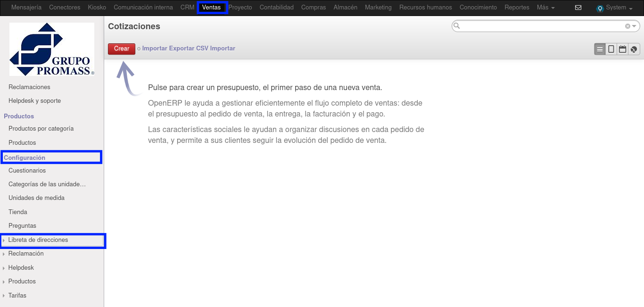
Task: Switch to graph view
Action: tap(634, 49)
